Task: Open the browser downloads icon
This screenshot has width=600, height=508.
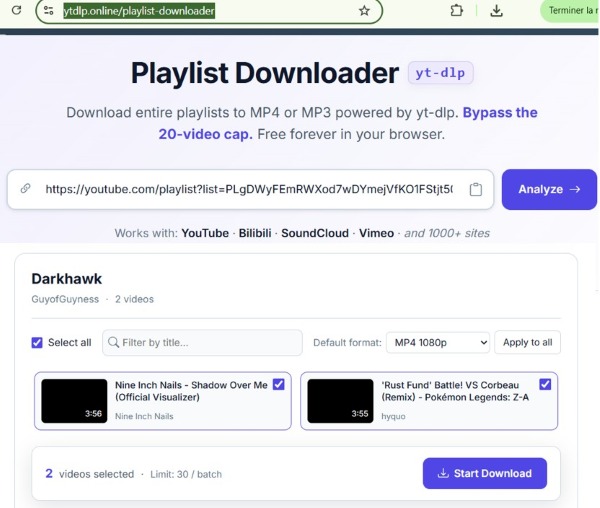Action: pos(496,11)
